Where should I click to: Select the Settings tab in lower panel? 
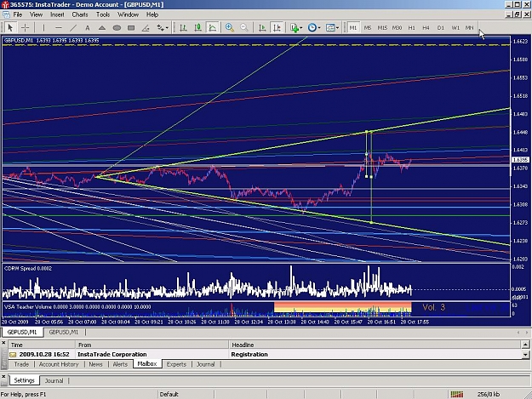coord(24,380)
